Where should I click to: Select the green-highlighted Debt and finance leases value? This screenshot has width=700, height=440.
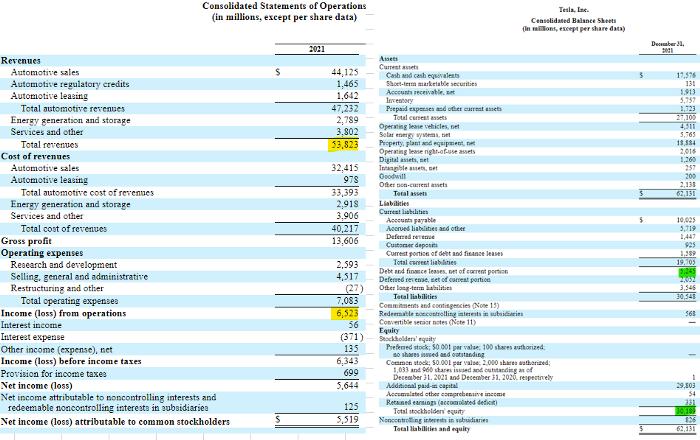[x=688, y=271]
